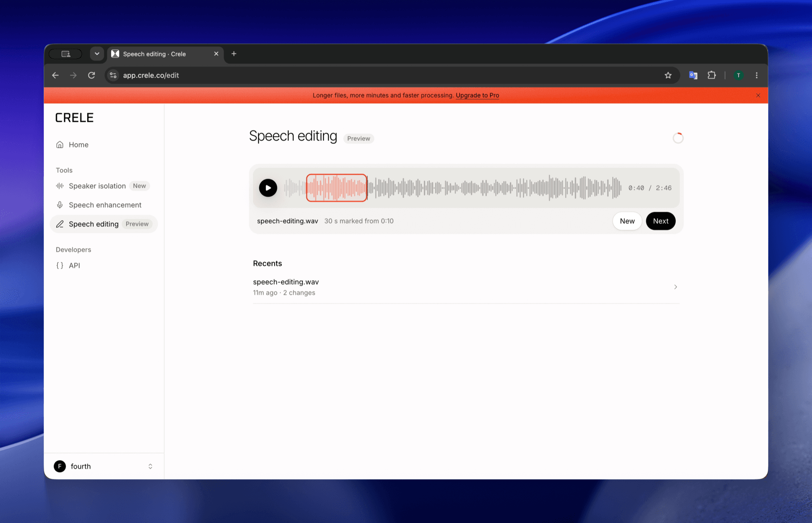812x523 pixels.
Task: Click the 0:40 / 2:46 time readout
Action: coord(650,188)
